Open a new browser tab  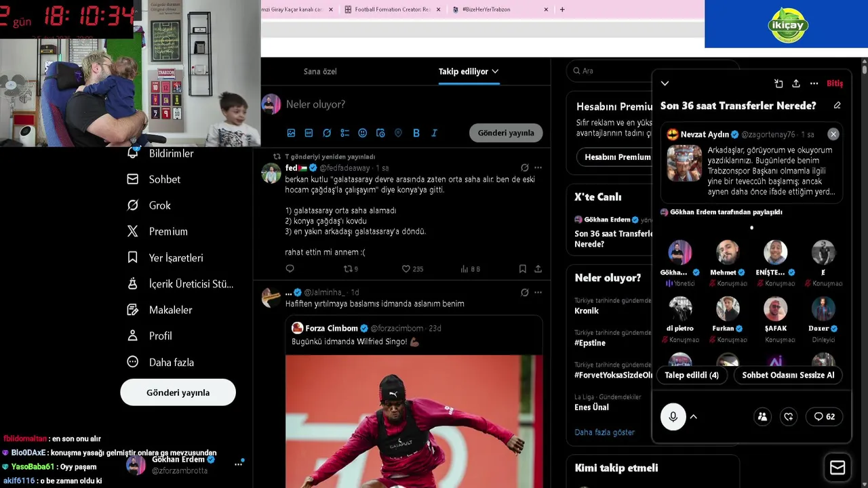pos(561,9)
